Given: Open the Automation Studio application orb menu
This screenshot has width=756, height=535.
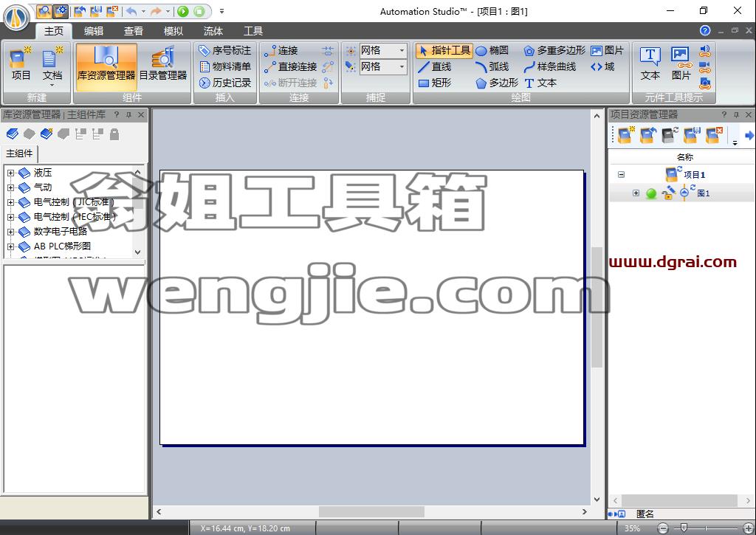Looking at the screenshot, I should point(16,18).
